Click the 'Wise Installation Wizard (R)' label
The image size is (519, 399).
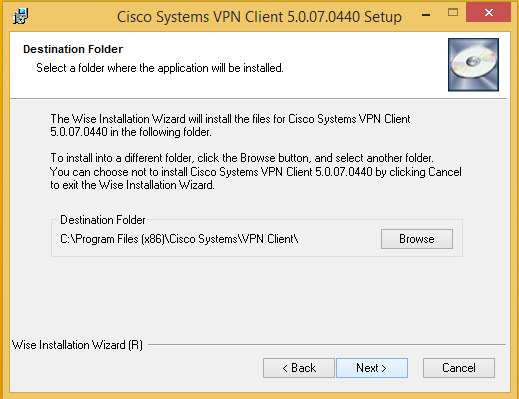(77, 345)
